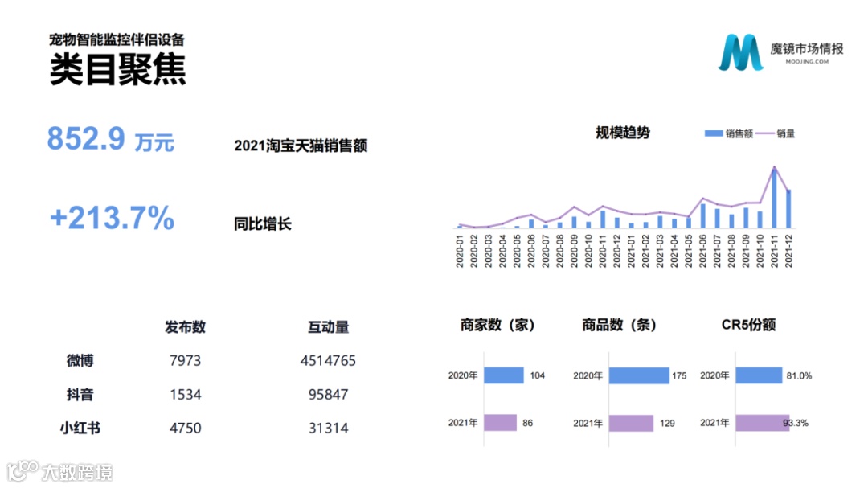Click the 2021-06 sales bar
Viewport: 868px width, 488px height.
click(x=703, y=216)
